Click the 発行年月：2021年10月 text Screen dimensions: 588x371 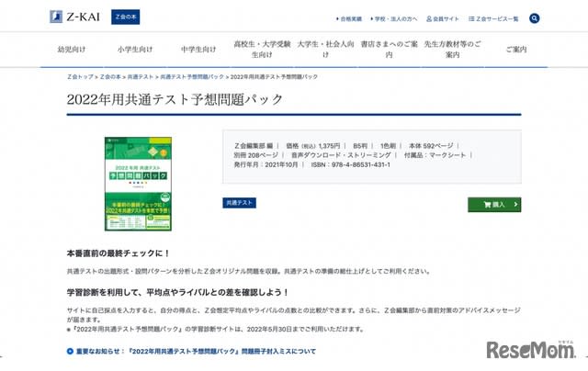[266, 164]
